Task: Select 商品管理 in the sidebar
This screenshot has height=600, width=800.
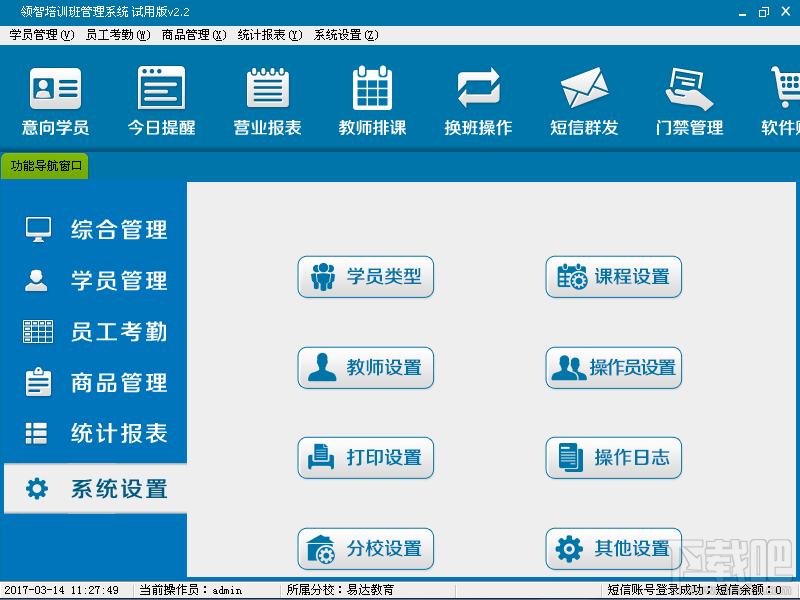Action: [x=95, y=383]
